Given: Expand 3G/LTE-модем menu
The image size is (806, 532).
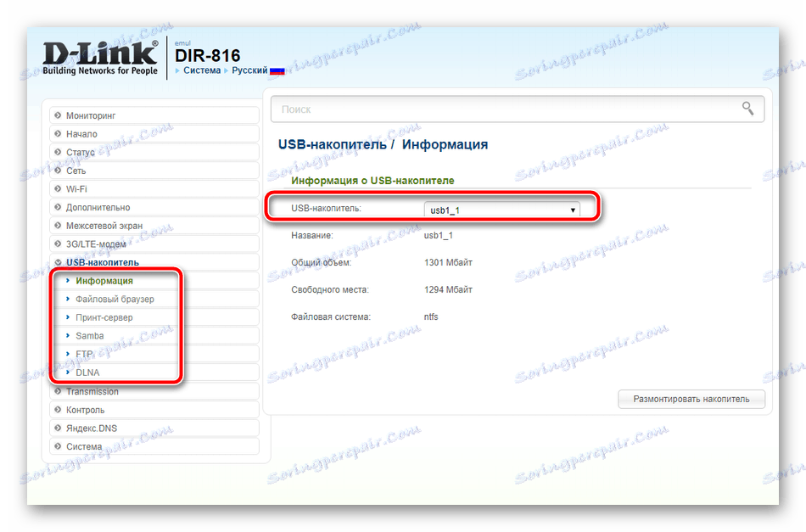Looking at the screenshot, I should click(x=154, y=244).
